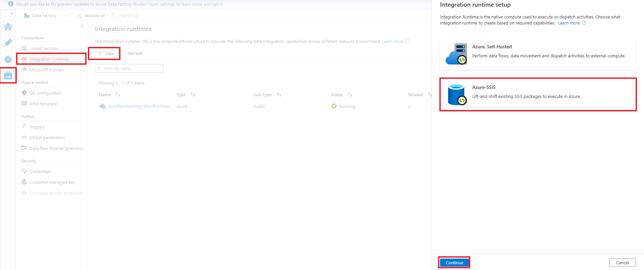Screen dimensions: 644x270
Task: Click the New integration runtime button
Action: [x=106, y=53]
